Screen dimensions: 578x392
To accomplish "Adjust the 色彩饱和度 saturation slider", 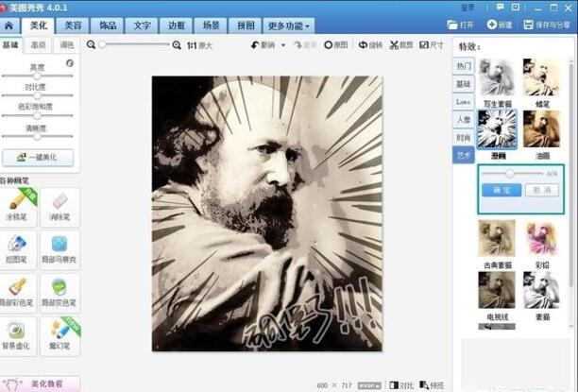I will (x=37, y=115).
